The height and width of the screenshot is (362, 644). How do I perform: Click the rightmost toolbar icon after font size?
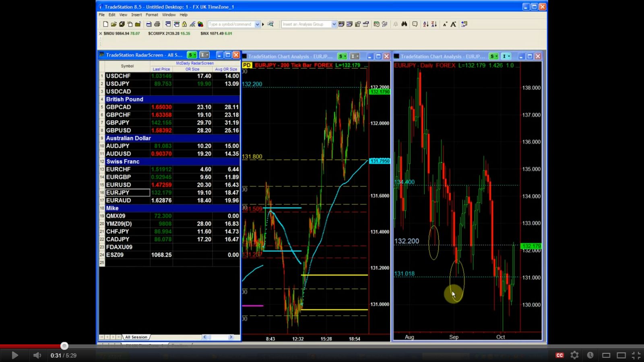coord(464,24)
